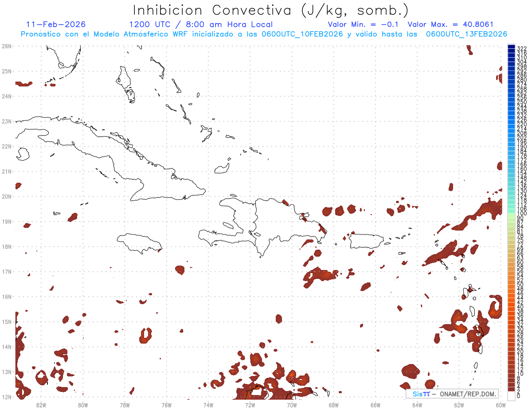This screenshot has height=411, width=532.
Task: Click the time "1200 UTC / 8:00 am Hora Local"
Action: (x=201, y=24)
